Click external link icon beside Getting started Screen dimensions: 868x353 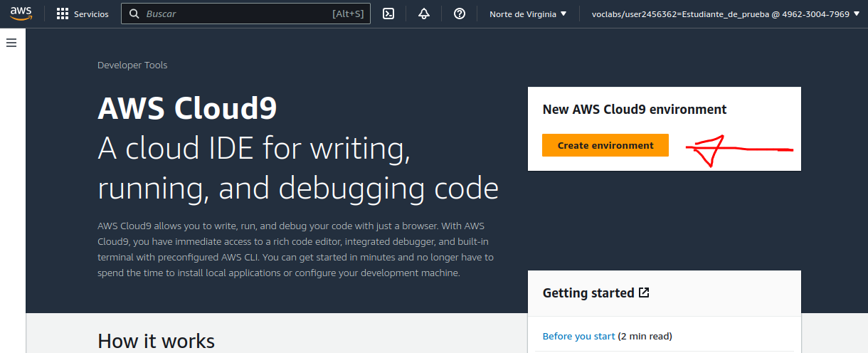[x=644, y=293]
